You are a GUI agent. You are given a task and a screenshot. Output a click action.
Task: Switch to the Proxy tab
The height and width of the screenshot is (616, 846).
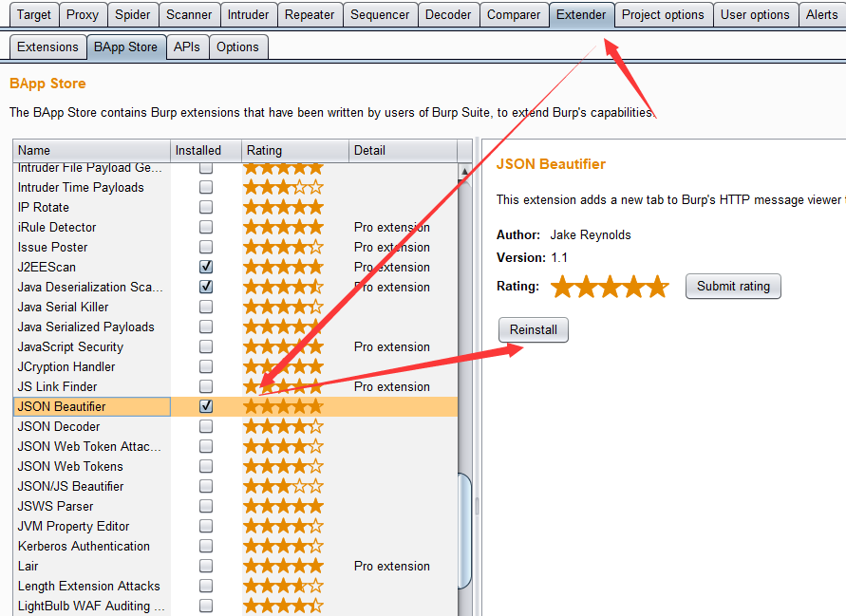[x=83, y=14]
